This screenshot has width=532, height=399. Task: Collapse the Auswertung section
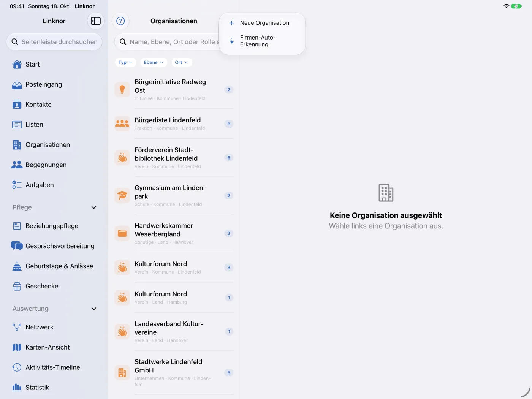(94, 309)
